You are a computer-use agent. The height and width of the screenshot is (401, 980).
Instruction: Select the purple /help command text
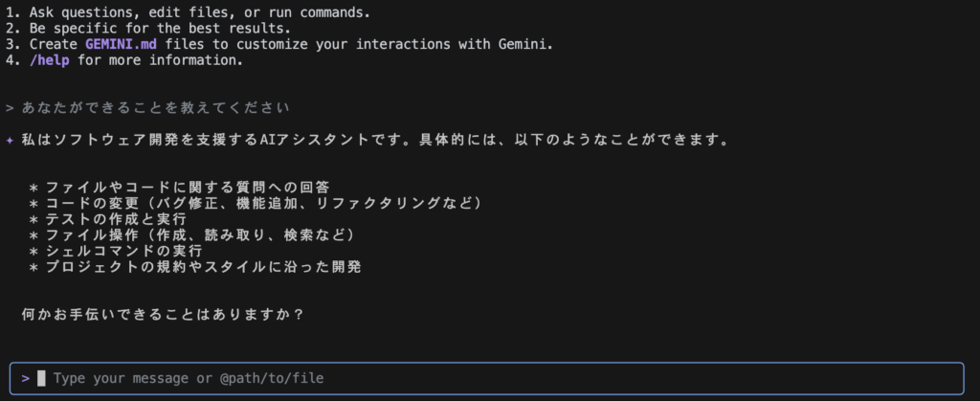50,60
